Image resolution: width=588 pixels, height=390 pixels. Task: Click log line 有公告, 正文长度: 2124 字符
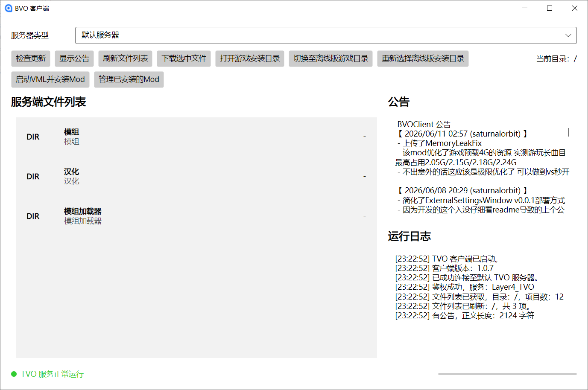(x=465, y=316)
